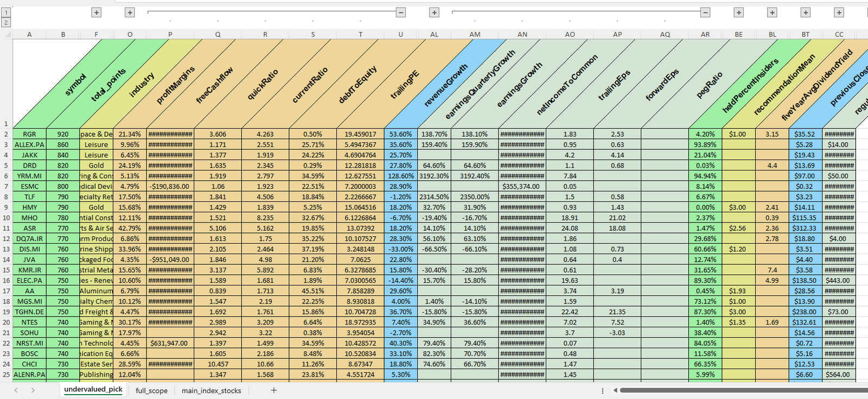Screen dimensions: 868x399
Task: Add a new sheet with plus icon
Action: [x=274, y=390]
